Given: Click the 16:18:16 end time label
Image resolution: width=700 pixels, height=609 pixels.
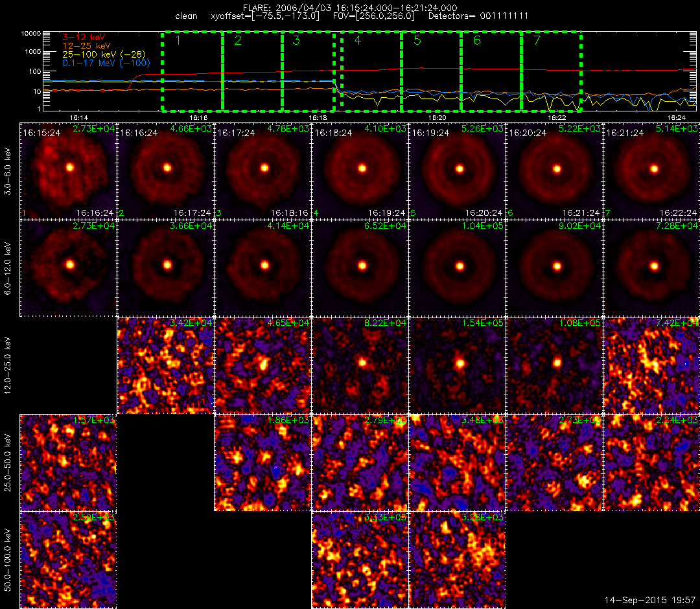Looking at the screenshot, I should pos(289,213).
